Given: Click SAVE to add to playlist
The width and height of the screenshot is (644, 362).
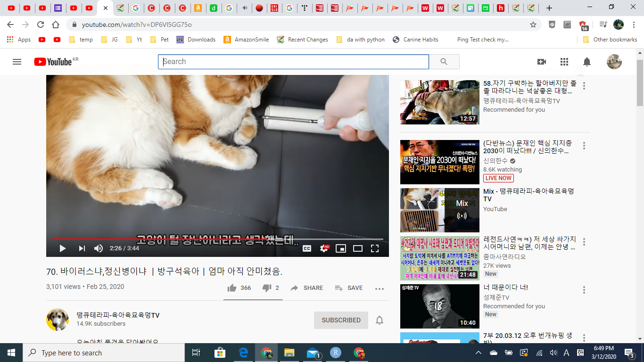Looking at the screenshot, I should point(348,288).
